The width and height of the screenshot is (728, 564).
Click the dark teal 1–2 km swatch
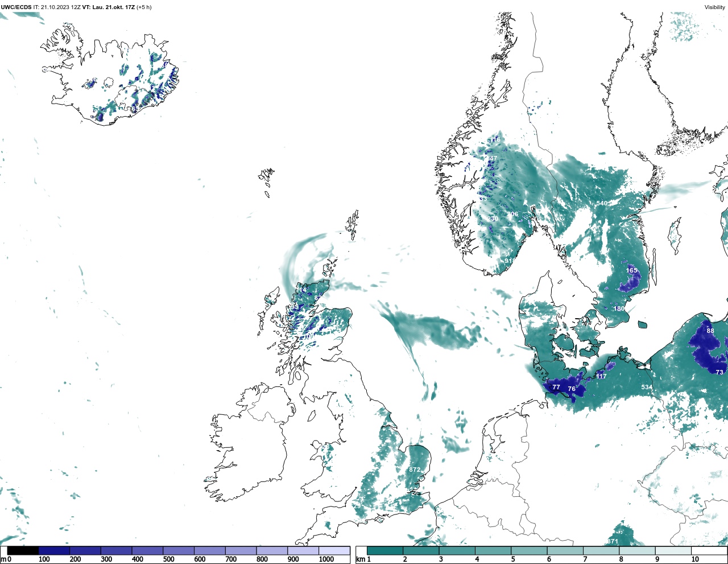click(x=385, y=551)
